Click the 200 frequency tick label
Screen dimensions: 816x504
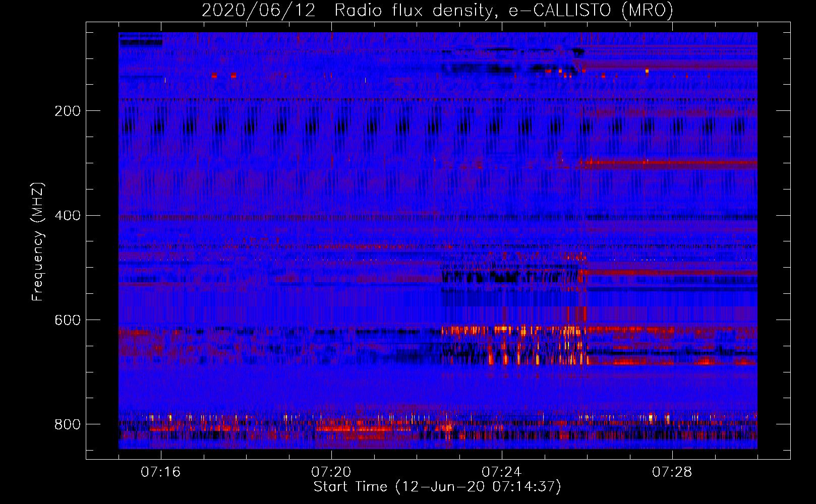(68, 111)
